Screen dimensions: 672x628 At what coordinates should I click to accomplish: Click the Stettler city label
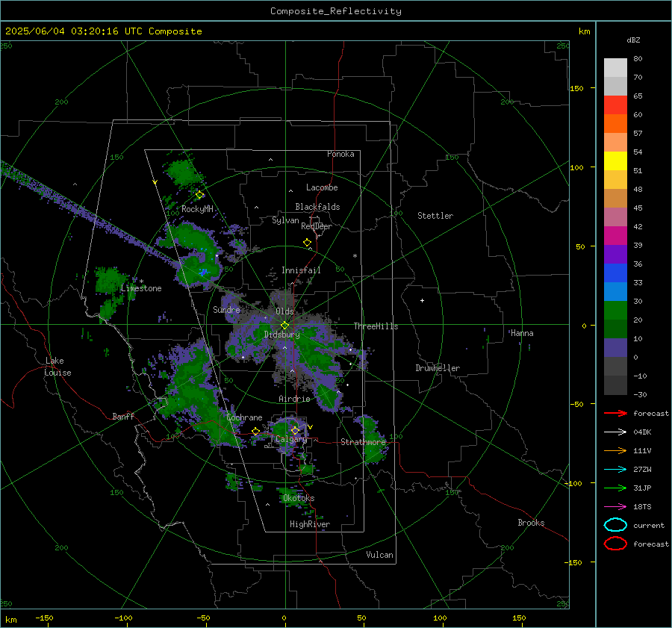point(435,216)
